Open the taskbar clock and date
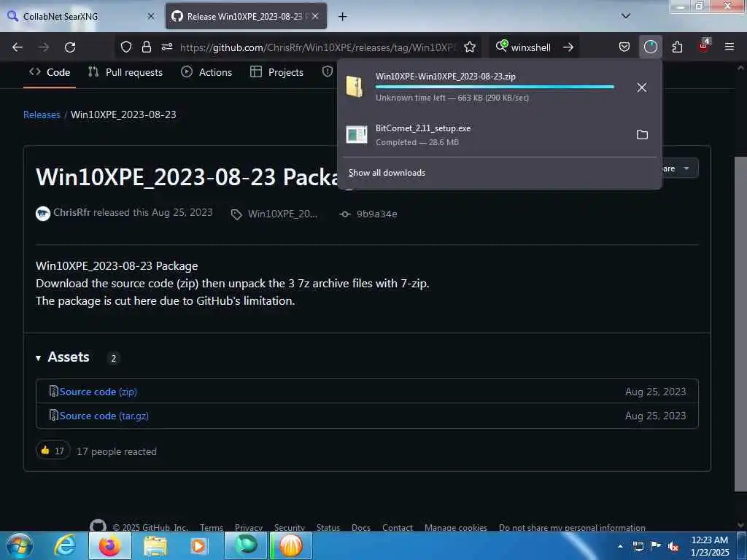This screenshot has width=747, height=560. click(x=710, y=546)
